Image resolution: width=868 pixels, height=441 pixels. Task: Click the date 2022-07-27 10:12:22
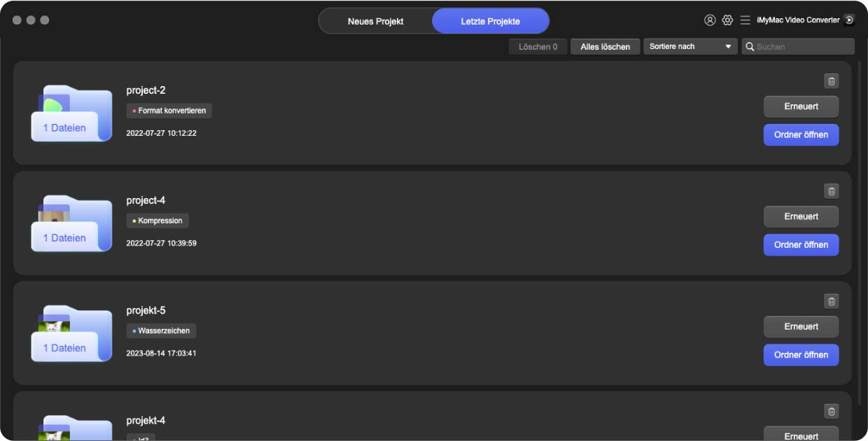click(x=161, y=133)
